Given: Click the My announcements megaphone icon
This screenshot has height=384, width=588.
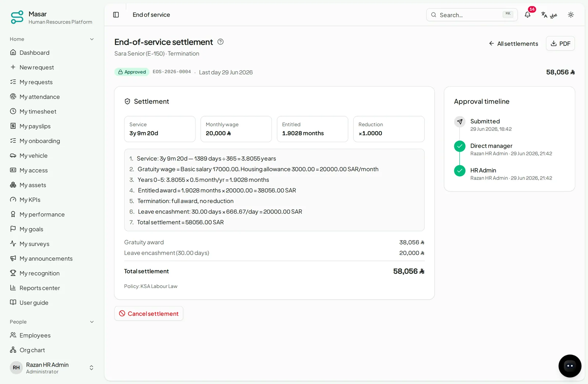Looking at the screenshot, I should pyautogui.click(x=13, y=259).
